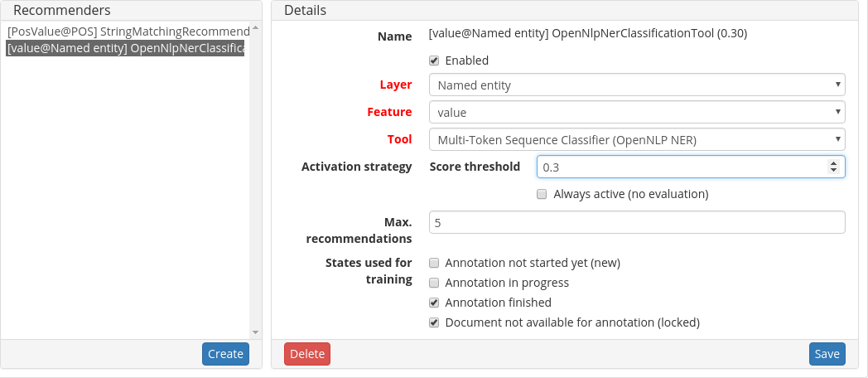
Task: Focus the Max. recommendations input field
Action: click(636, 222)
